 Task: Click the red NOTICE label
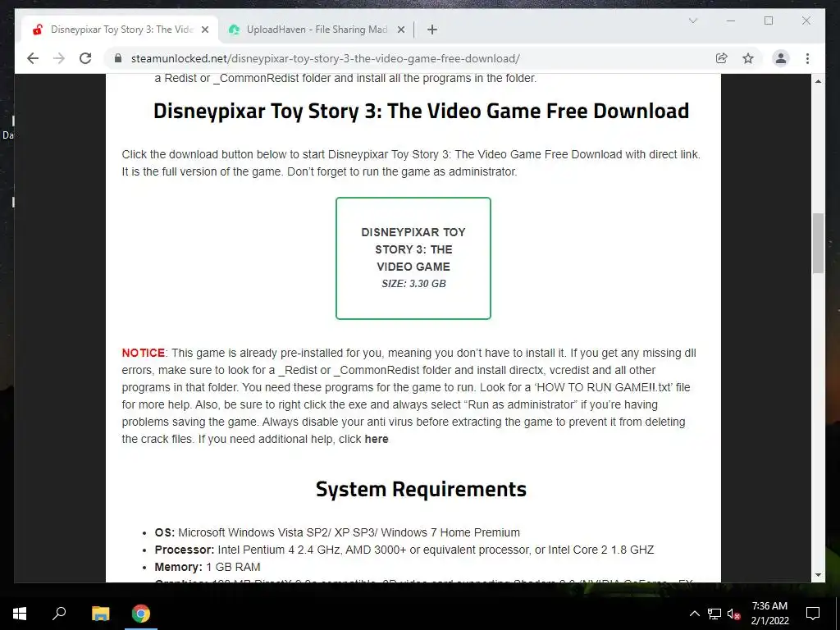(143, 353)
